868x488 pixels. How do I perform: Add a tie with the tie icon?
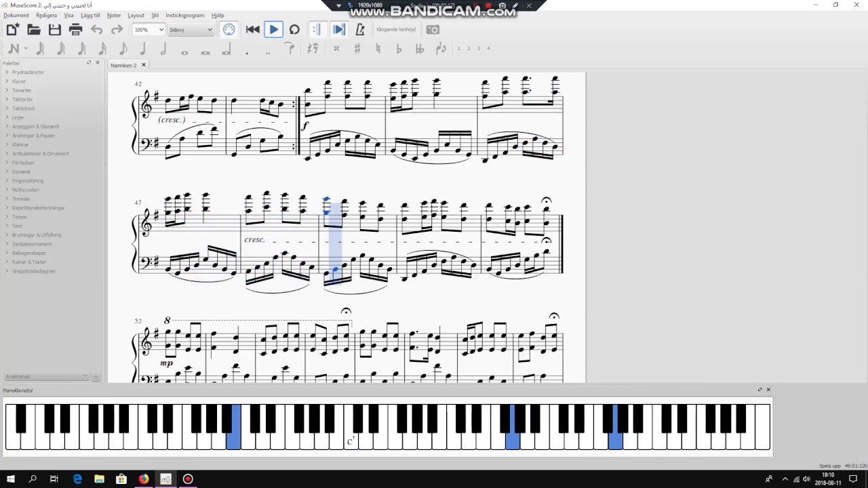pos(290,48)
